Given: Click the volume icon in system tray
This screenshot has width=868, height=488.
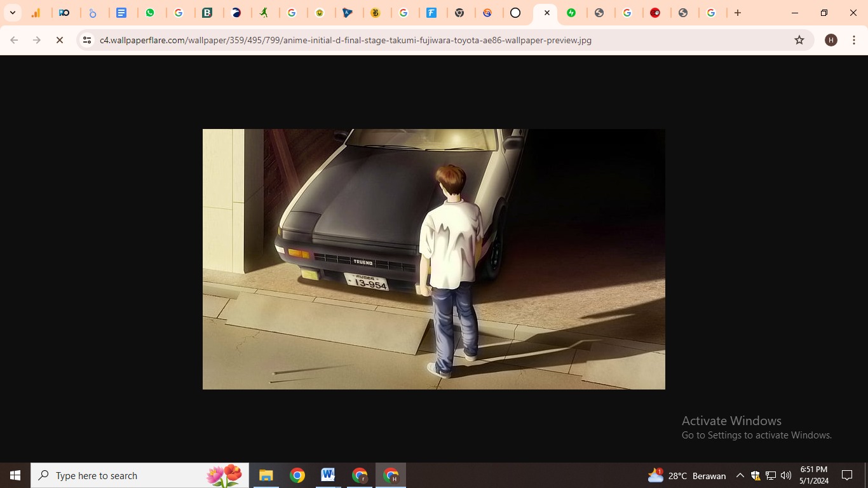Looking at the screenshot, I should coord(785,475).
